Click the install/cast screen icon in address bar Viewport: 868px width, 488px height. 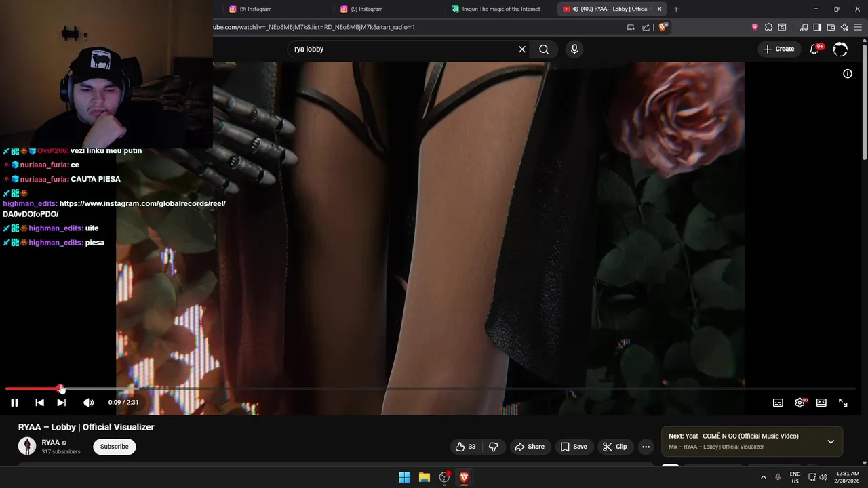click(x=631, y=27)
